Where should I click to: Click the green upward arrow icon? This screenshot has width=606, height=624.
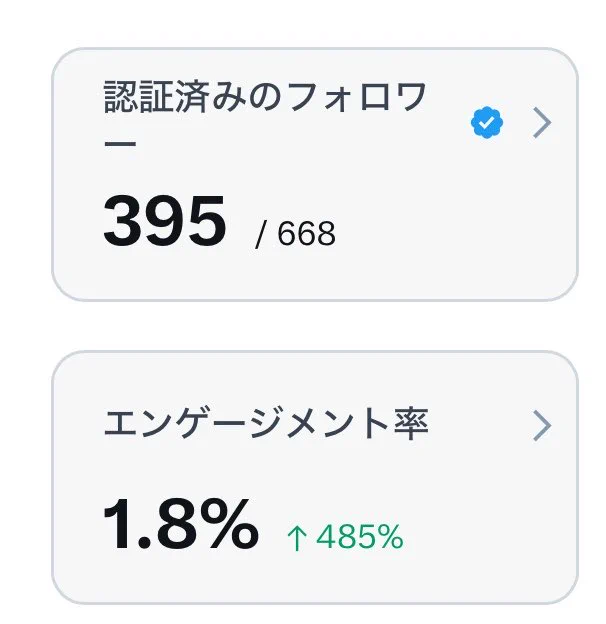click(297, 538)
